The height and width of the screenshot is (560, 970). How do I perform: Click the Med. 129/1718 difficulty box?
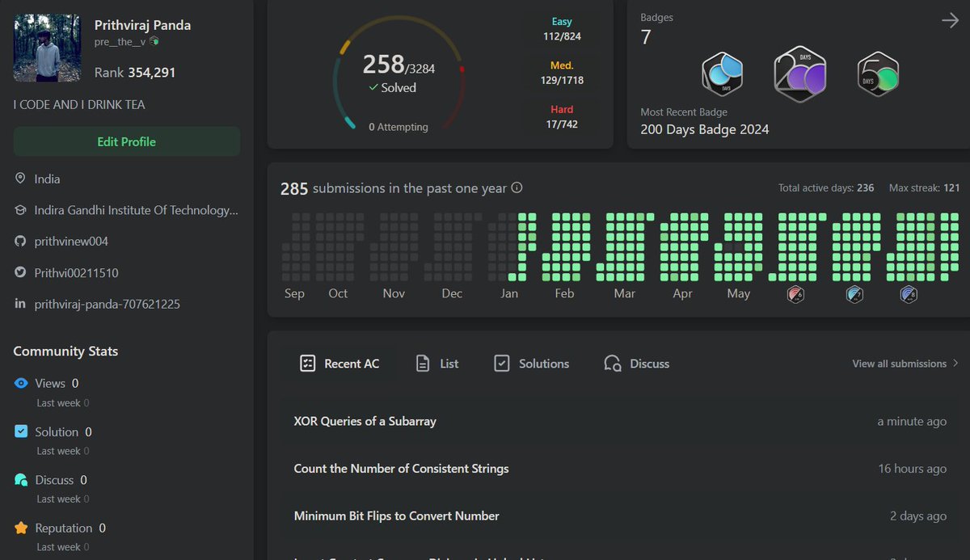pos(562,73)
